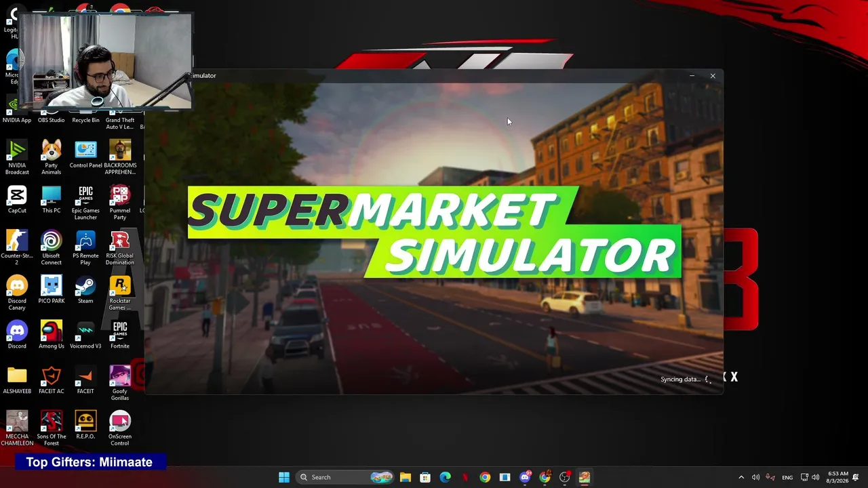Click the ENG language indicator
The height and width of the screenshot is (488, 868).
[787, 477]
